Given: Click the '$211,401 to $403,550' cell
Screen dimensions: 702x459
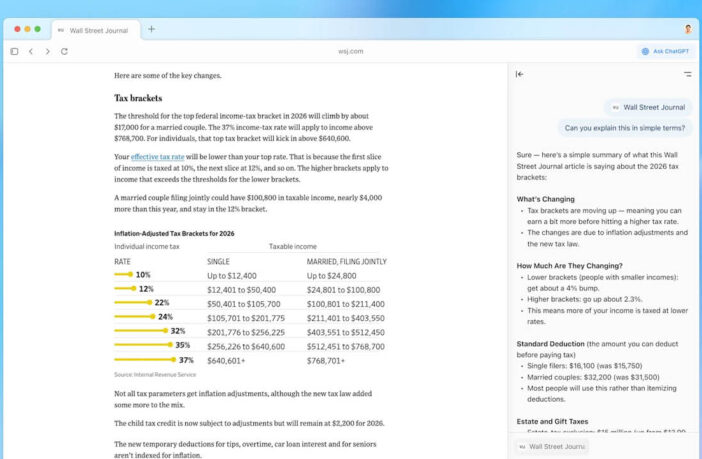Looking at the screenshot, I should pyautogui.click(x=346, y=318).
